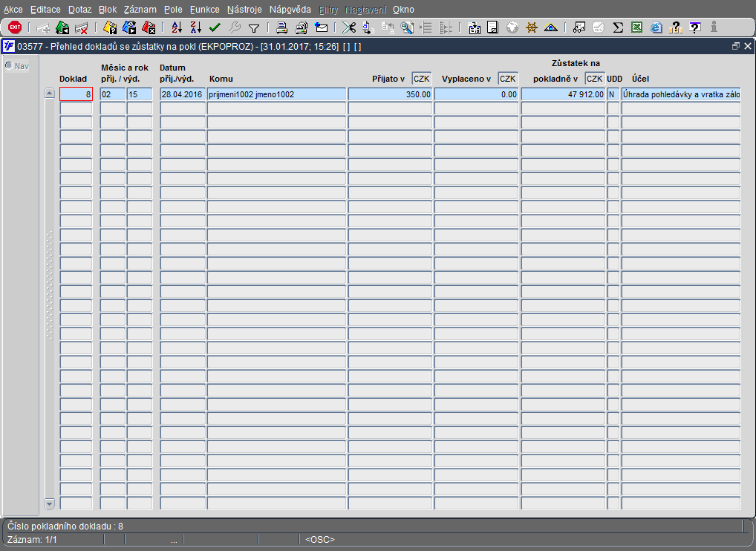Click the scroll-down arrow of the record list
This screenshot has height=551, width=756.
[x=50, y=503]
